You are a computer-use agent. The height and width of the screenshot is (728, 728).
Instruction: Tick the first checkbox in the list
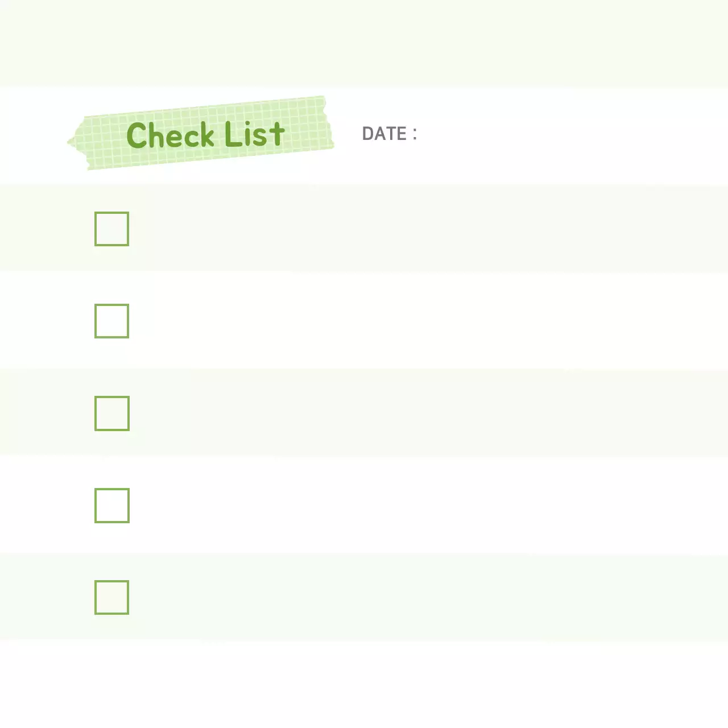coord(111,229)
